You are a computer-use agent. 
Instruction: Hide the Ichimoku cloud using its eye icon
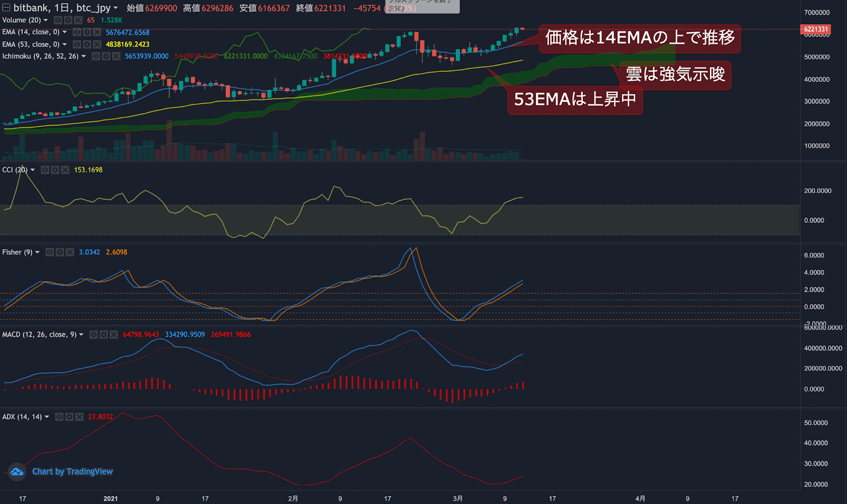point(96,56)
